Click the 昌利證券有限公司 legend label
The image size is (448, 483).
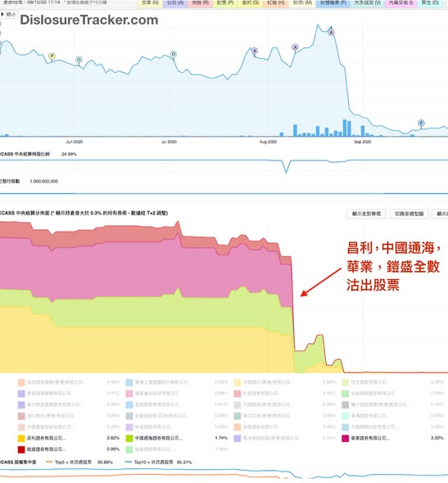click(46, 438)
